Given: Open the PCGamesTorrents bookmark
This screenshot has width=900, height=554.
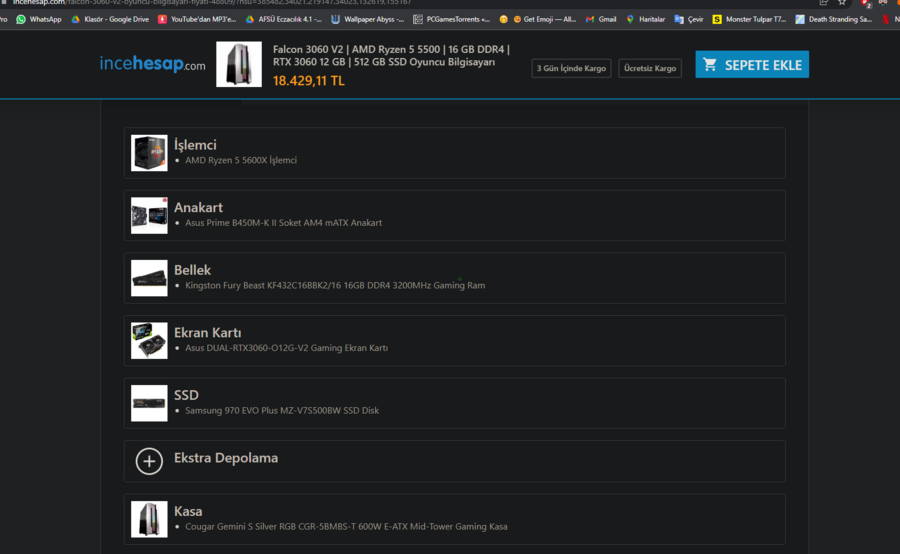Looking at the screenshot, I should coord(452,19).
